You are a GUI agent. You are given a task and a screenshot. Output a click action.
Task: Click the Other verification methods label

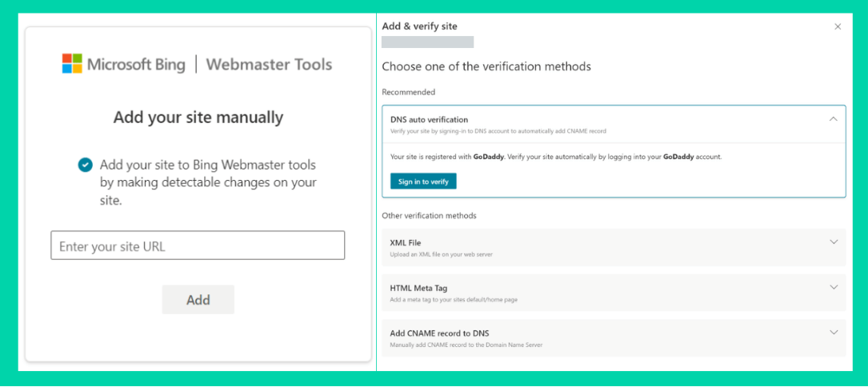click(429, 215)
